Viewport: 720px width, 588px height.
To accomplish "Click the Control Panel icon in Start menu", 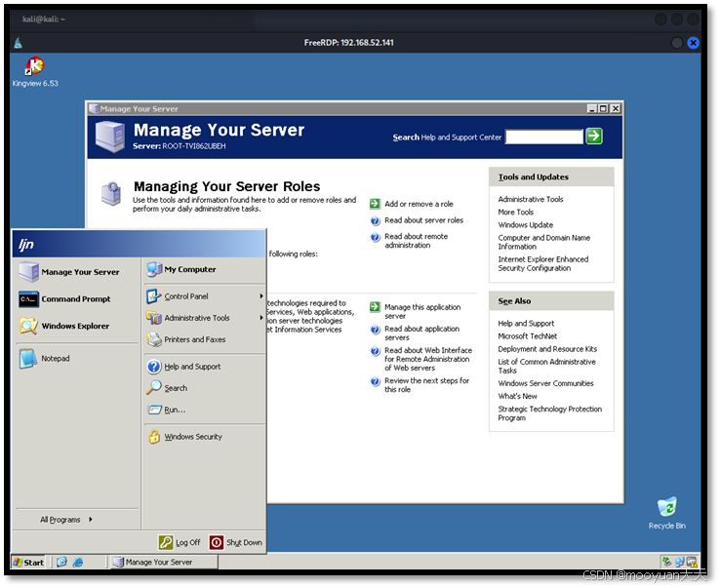I will (154, 296).
